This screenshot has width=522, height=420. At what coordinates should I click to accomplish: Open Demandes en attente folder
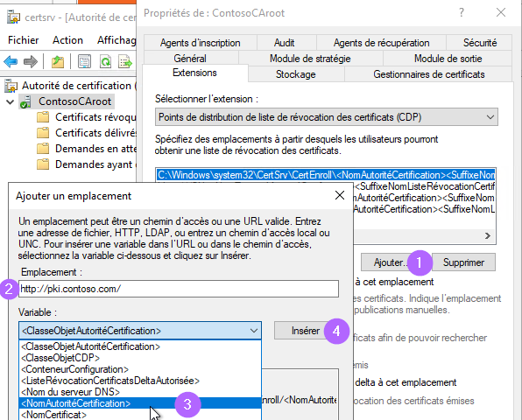coord(95,149)
